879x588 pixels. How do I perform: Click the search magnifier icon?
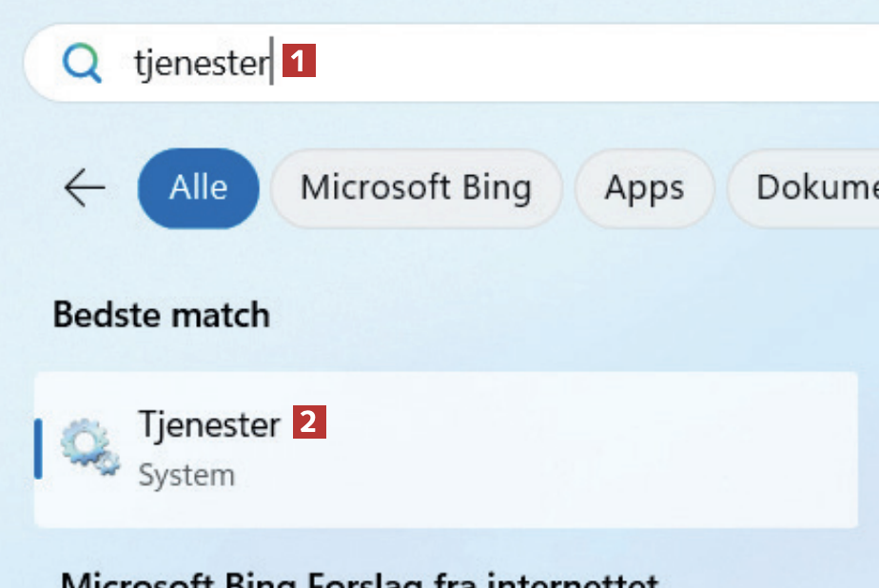pos(82,64)
